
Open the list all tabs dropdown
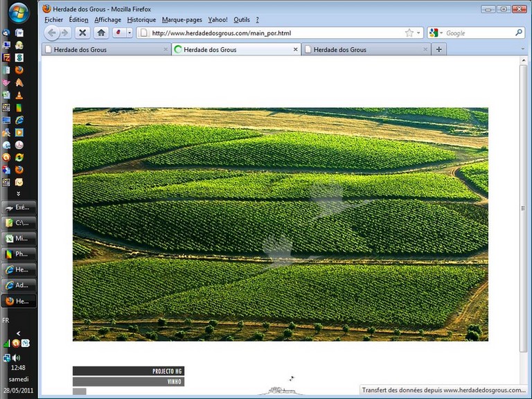[x=523, y=50]
